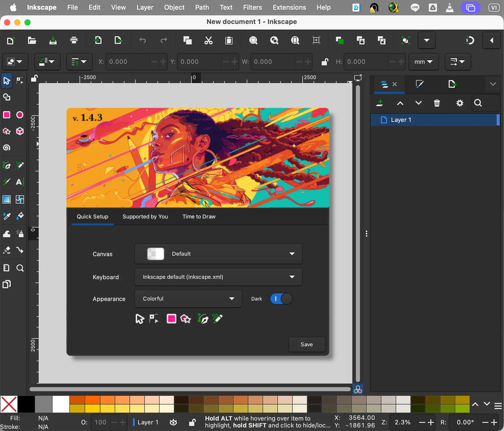Pick the black color swatch
Image resolution: width=504 pixels, height=431 pixels.
tap(26, 404)
